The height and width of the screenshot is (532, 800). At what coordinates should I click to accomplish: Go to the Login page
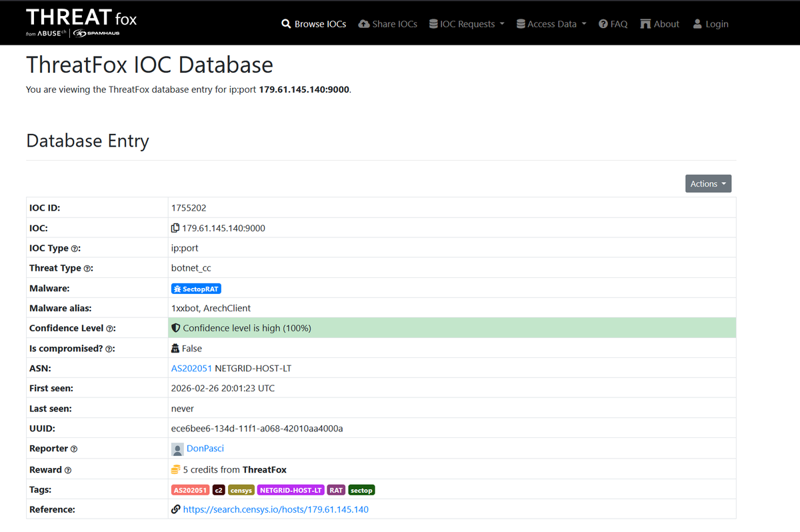(711, 24)
